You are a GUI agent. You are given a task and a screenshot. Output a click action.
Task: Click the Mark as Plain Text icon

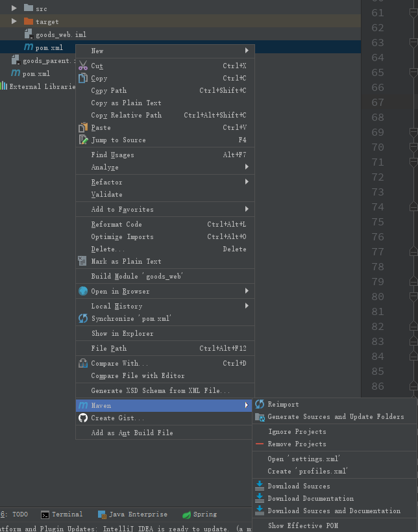pyautogui.click(x=82, y=261)
